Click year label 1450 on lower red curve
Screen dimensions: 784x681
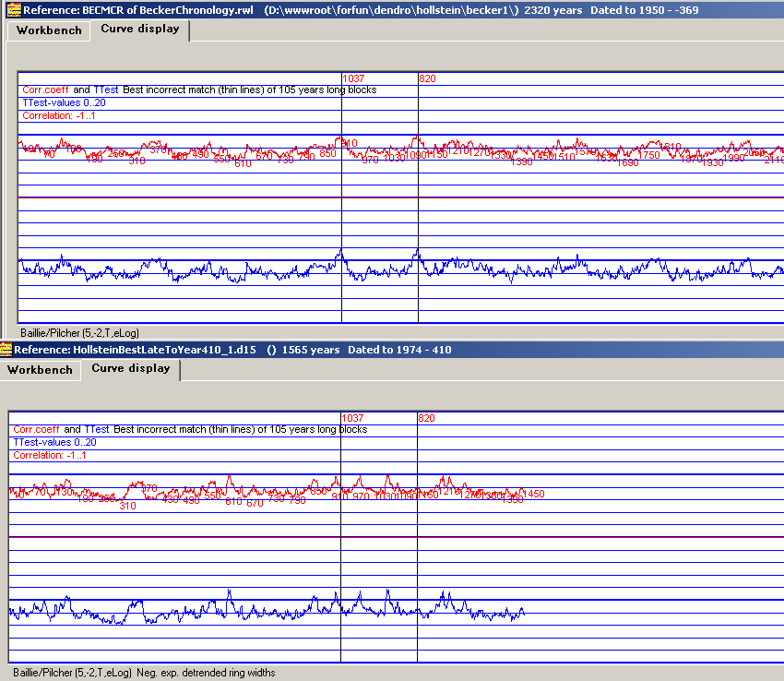(x=533, y=494)
